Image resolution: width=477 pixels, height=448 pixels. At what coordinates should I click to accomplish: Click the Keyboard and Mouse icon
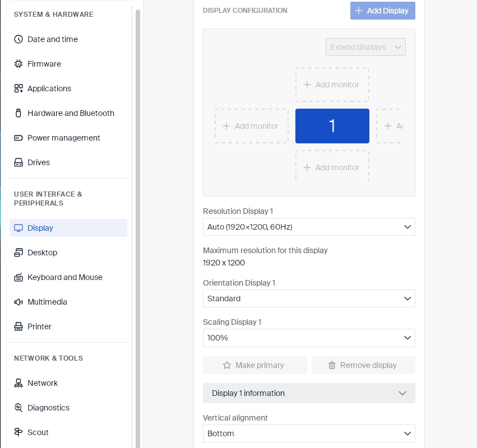(18, 277)
